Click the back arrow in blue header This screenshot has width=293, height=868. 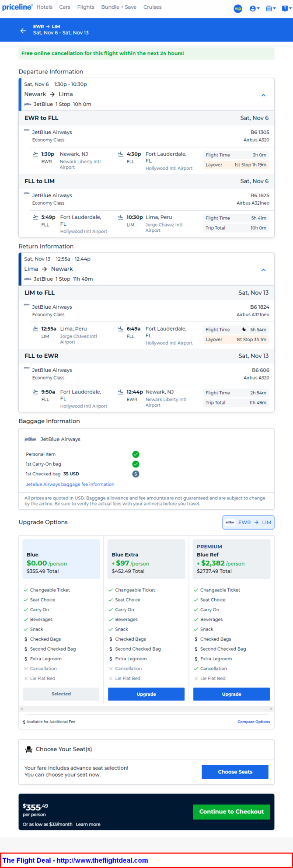coord(23,30)
